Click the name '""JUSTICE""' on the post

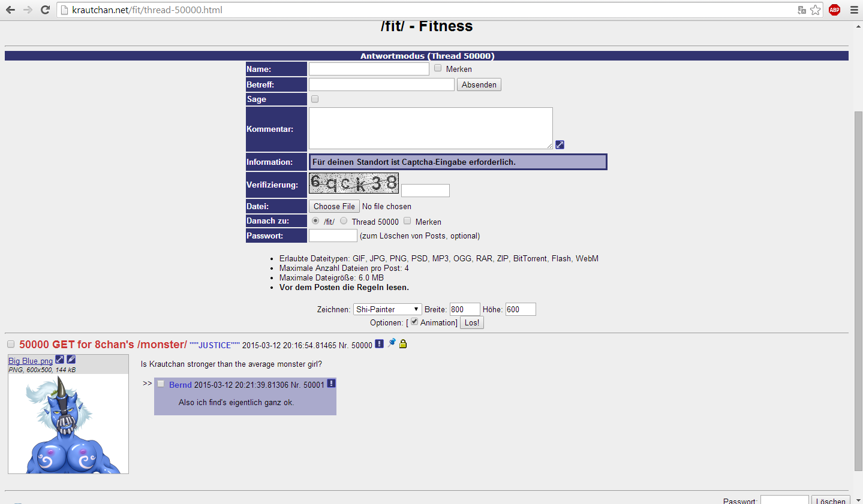pos(215,345)
